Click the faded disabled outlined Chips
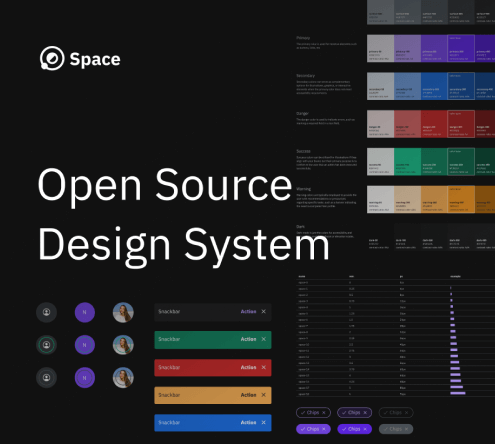Viewport: 495px width, 444px height. [x=396, y=413]
